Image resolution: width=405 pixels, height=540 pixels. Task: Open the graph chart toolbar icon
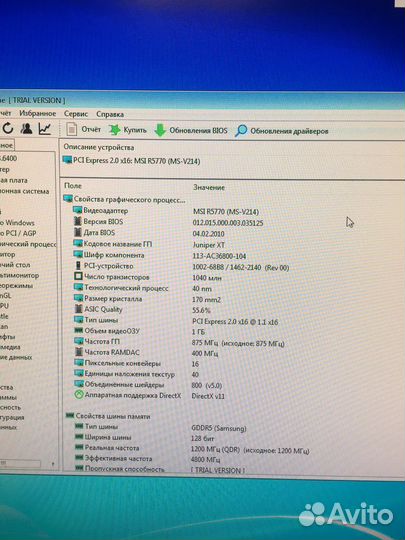click(x=45, y=129)
